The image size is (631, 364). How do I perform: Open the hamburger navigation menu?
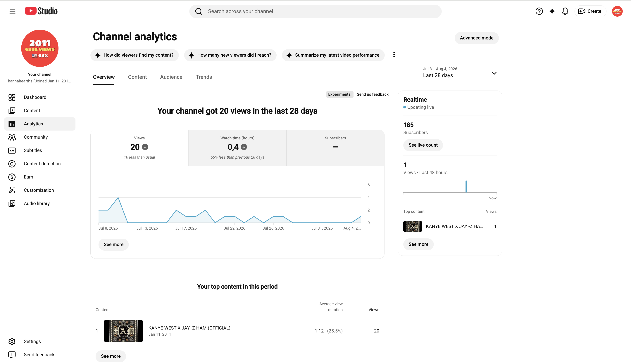pyautogui.click(x=12, y=11)
